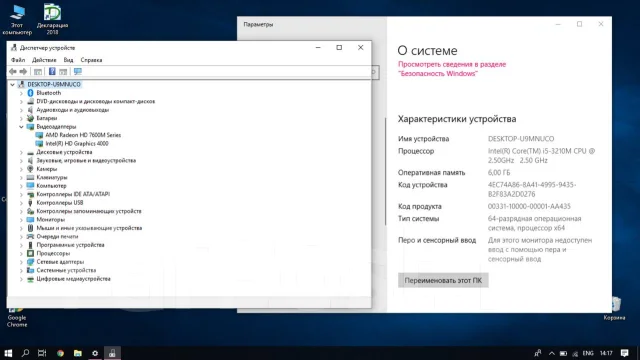Select Контроллеры запоминающих устройств row text
The image size is (640, 360).
click(89, 211)
